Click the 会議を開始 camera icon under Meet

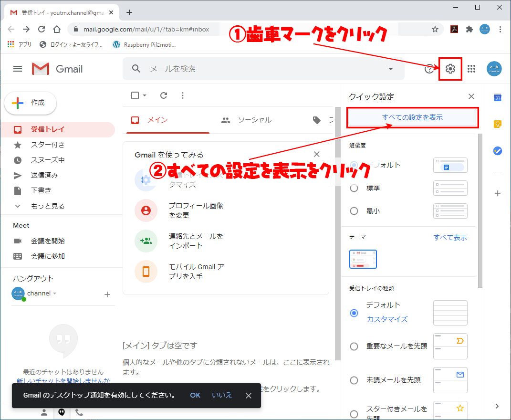click(x=17, y=241)
